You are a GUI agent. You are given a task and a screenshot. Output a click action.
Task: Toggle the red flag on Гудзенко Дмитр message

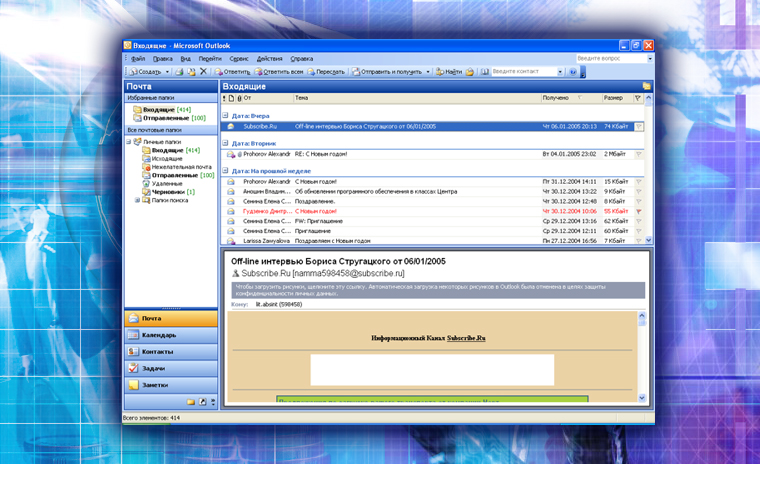pyautogui.click(x=639, y=211)
